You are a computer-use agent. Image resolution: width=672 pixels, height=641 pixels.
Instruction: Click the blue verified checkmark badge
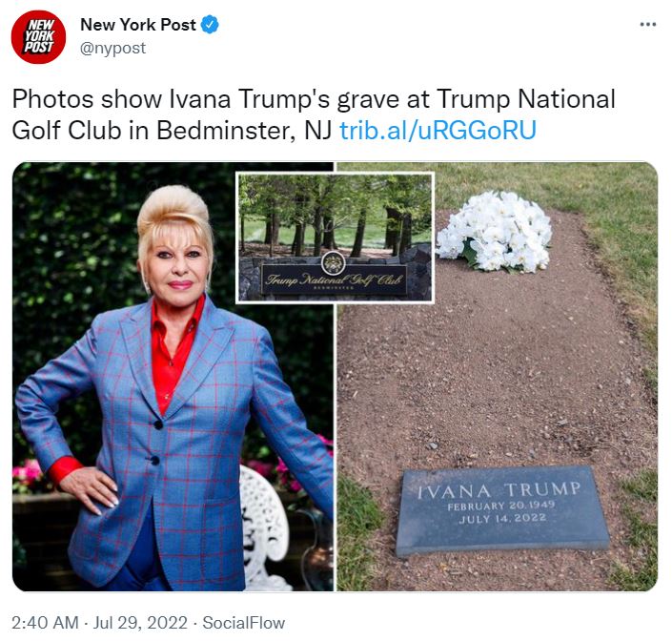tap(210, 25)
